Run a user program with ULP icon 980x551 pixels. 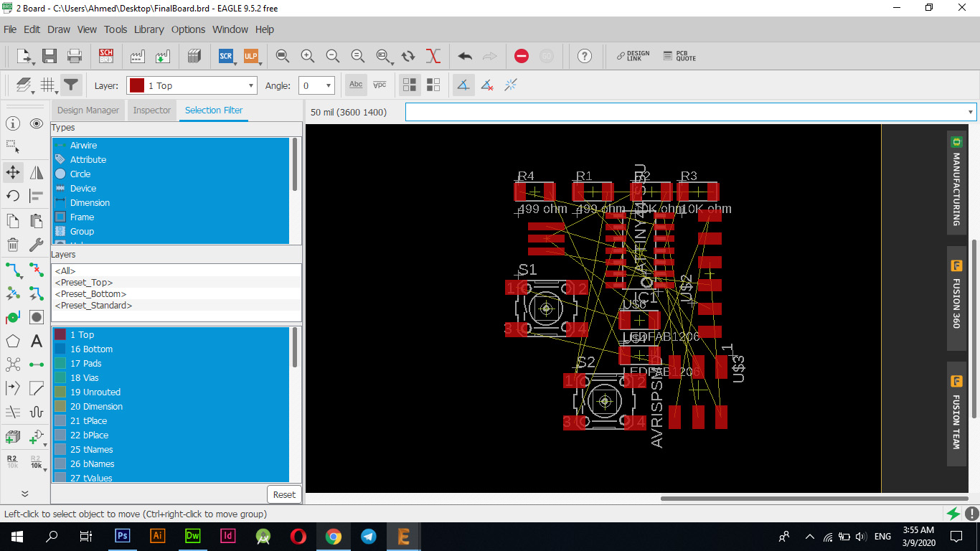pos(251,56)
